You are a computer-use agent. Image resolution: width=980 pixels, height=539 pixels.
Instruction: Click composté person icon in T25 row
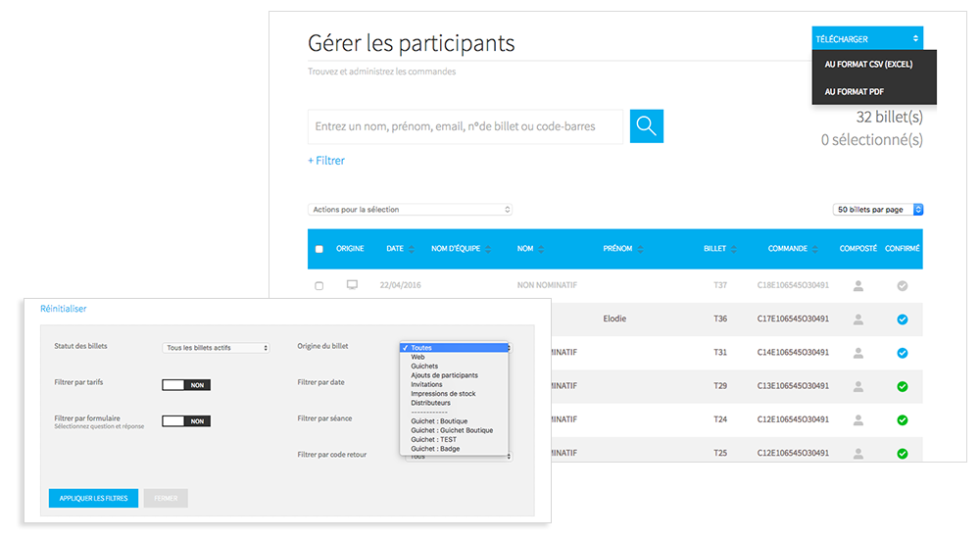point(858,454)
